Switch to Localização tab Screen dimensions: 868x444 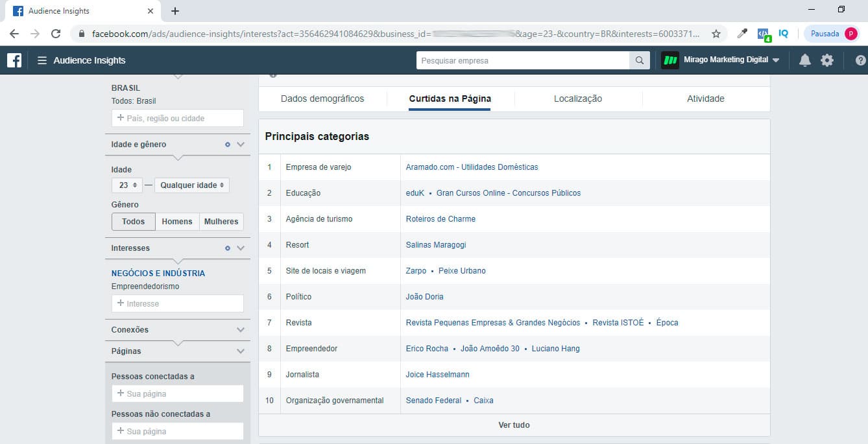point(578,99)
